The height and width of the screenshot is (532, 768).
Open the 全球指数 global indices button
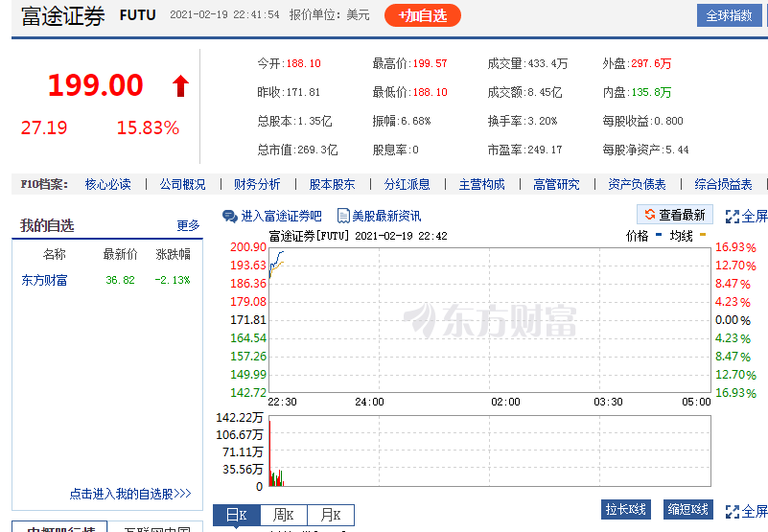[x=729, y=15]
